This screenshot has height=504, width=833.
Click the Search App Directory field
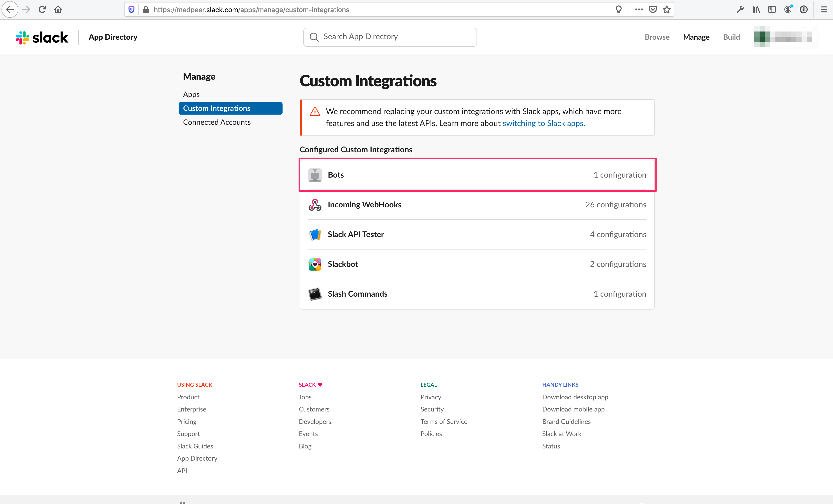[390, 37]
